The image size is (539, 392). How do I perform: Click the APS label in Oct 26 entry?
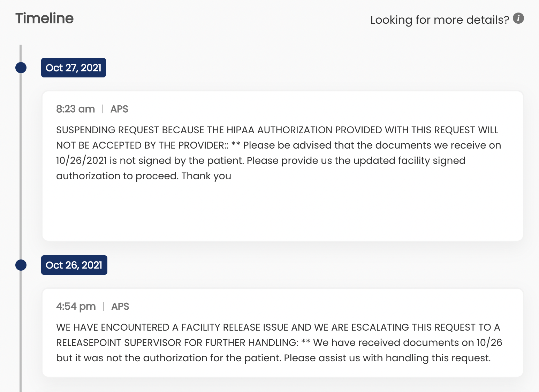click(120, 307)
